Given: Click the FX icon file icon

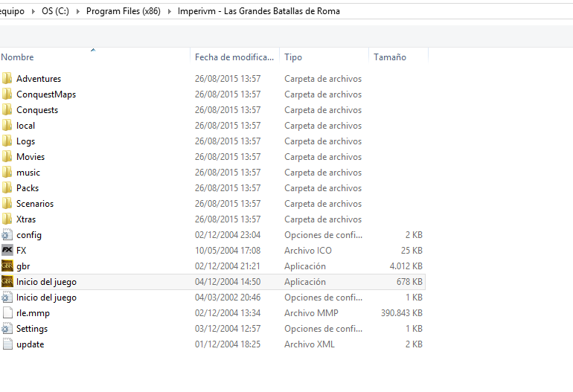Looking at the screenshot, I should (7, 250).
